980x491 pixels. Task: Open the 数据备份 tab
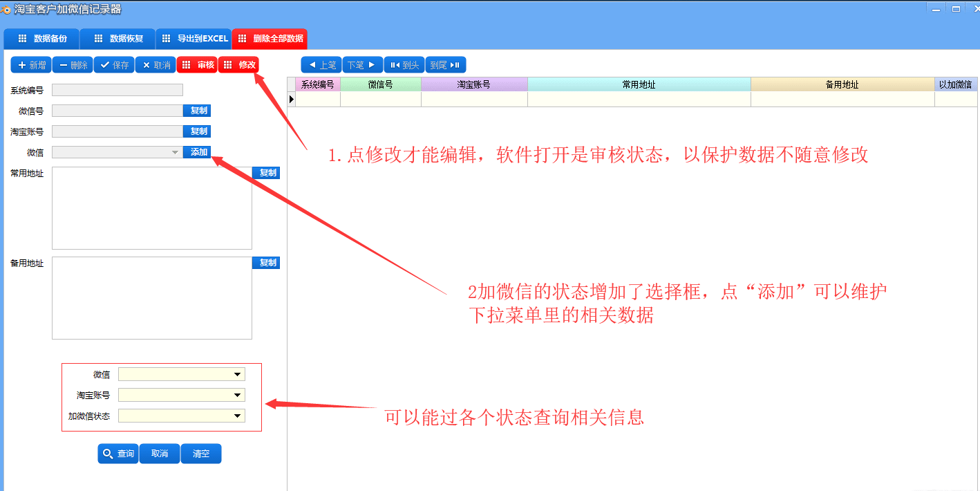(41, 39)
